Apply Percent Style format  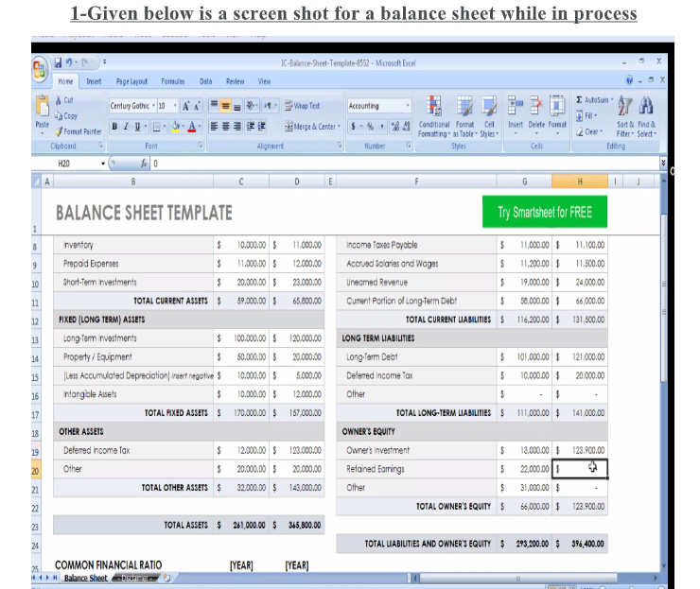point(370,127)
